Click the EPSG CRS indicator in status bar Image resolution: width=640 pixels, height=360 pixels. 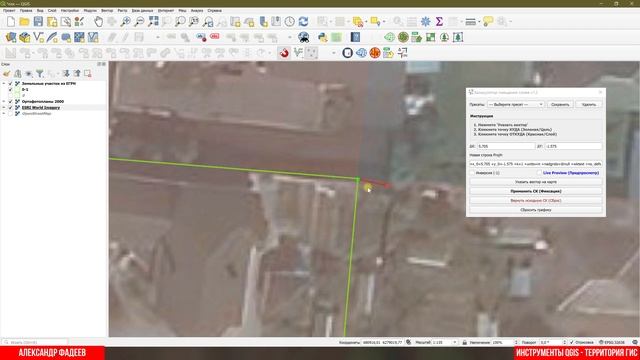(x=612, y=342)
